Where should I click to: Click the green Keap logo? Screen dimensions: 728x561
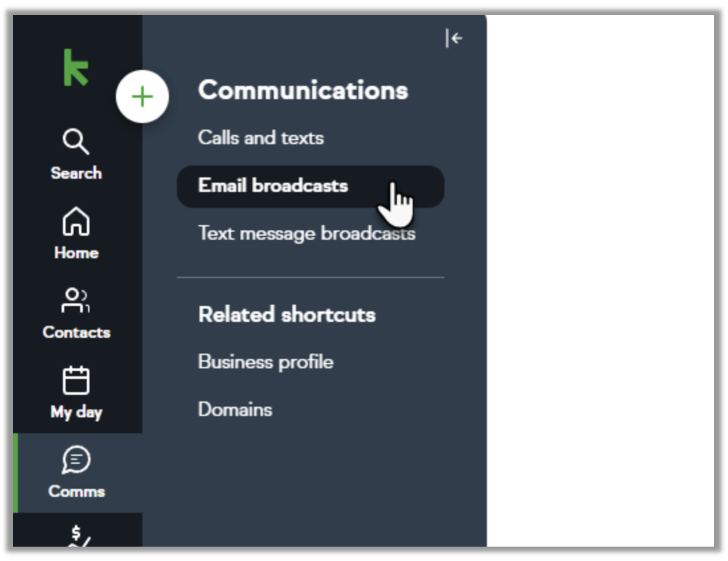point(76,68)
